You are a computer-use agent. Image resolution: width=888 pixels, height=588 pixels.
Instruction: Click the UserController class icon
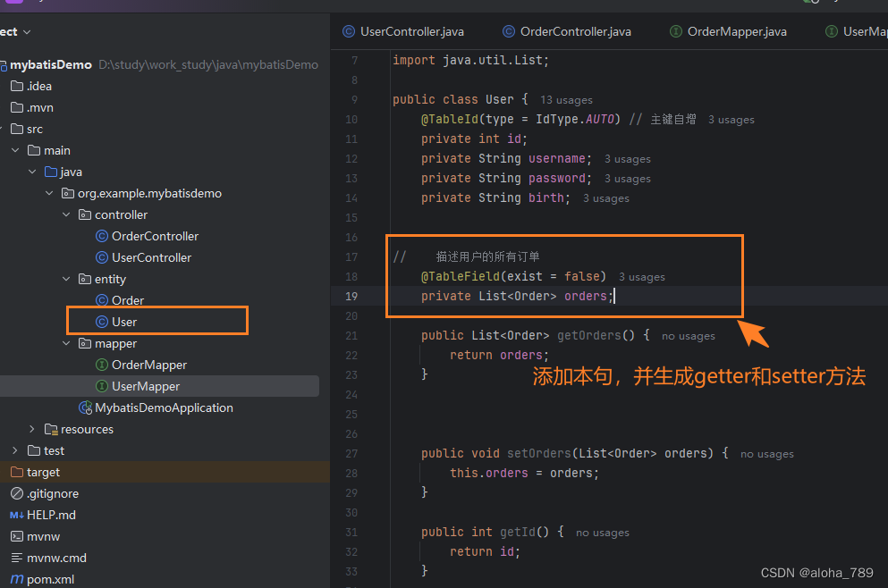pyautogui.click(x=102, y=257)
